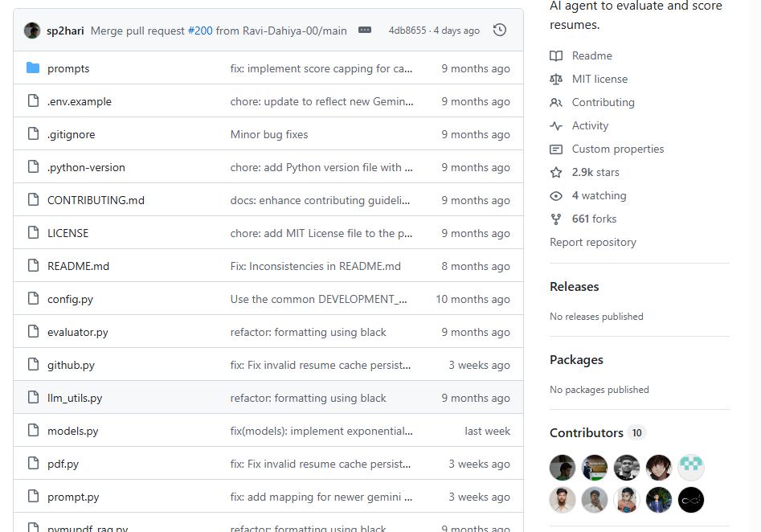Screen dimensions: 761x532
Task: Click file icon beside .python-version
Action: 33,167
